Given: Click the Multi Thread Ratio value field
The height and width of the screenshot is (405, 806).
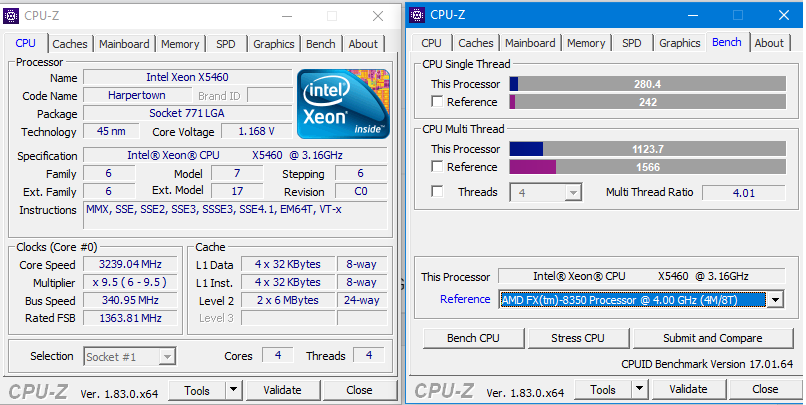Looking at the screenshot, I should coord(744,193).
